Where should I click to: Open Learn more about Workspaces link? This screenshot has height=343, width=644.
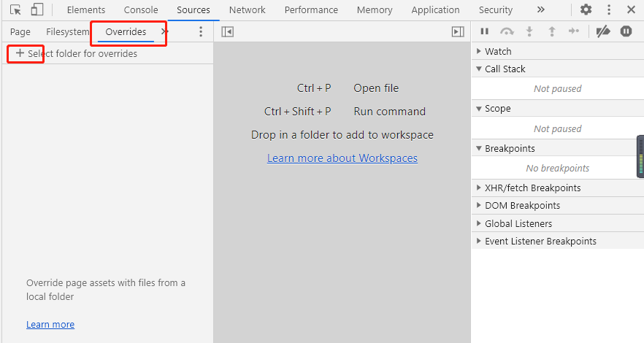(342, 158)
